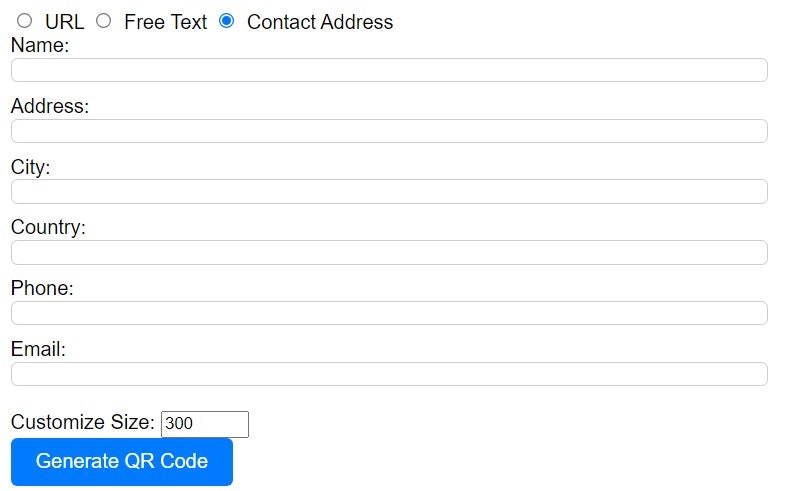Select the URL radio button

click(24, 21)
